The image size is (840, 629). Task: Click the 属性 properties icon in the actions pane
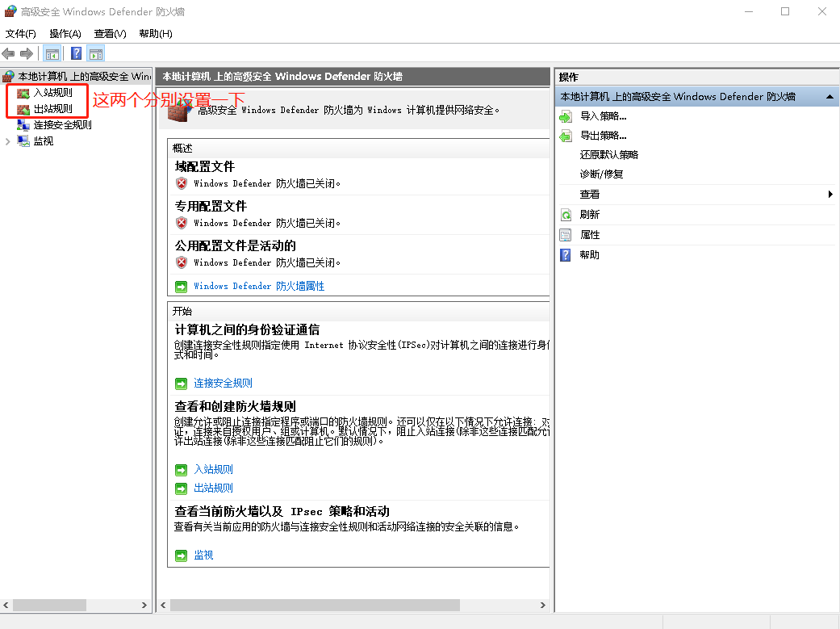click(566, 235)
